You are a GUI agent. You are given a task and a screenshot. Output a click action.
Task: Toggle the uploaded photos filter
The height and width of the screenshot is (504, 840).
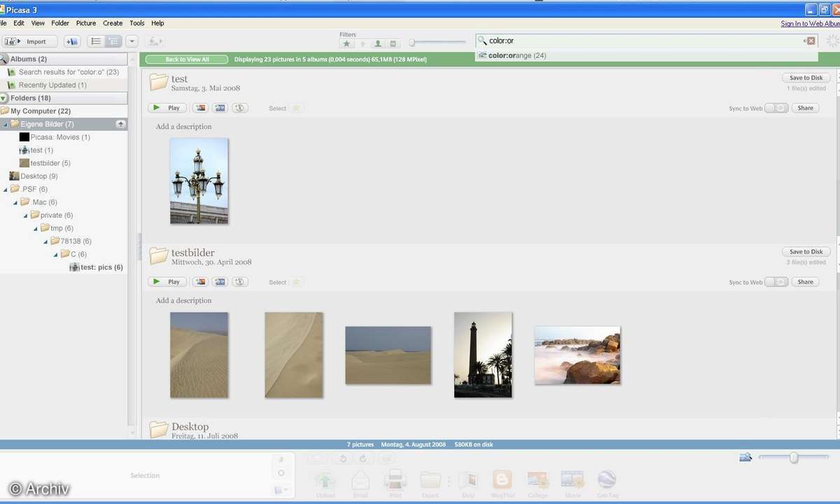pyautogui.click(x=363, y=43)
